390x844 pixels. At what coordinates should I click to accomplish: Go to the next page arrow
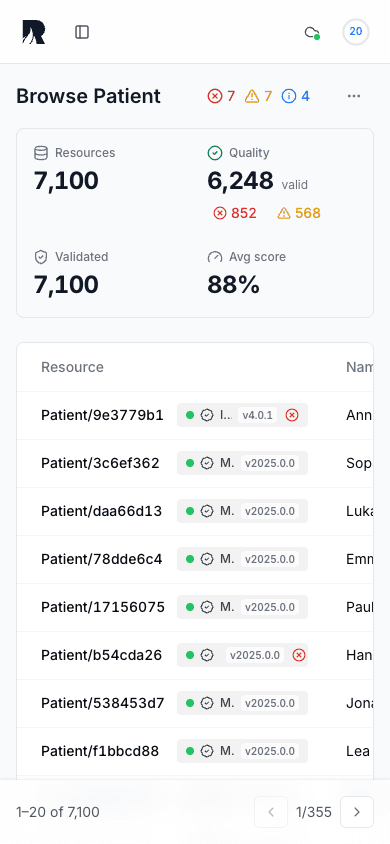coord(357,812)
